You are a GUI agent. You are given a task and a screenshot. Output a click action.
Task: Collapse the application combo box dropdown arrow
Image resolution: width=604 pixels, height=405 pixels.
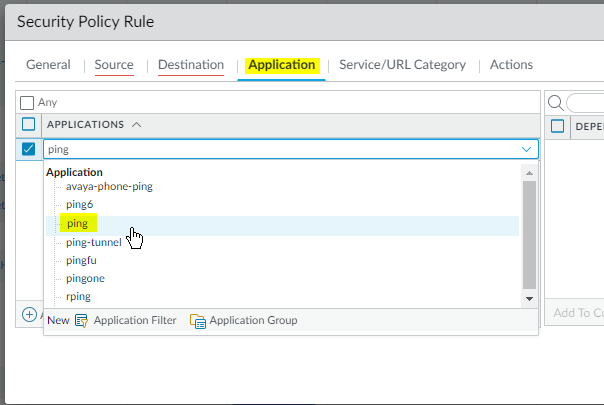click(526, 149)
